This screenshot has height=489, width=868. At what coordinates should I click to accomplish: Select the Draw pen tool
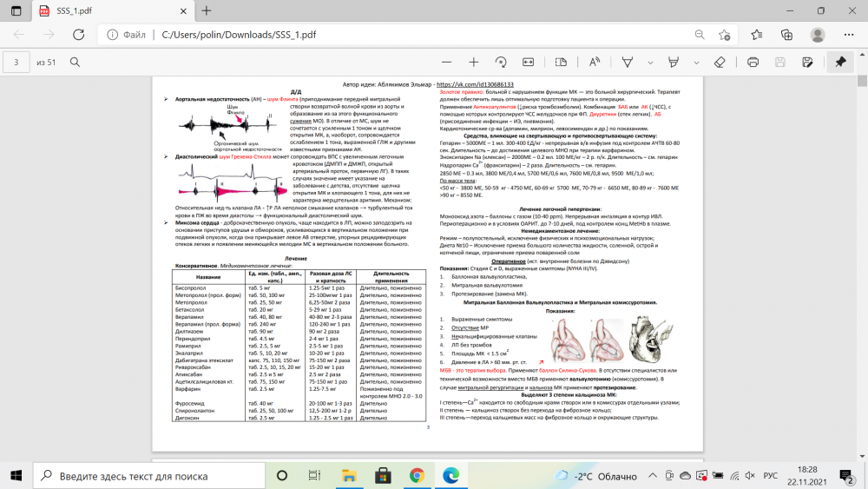[628, 63]
